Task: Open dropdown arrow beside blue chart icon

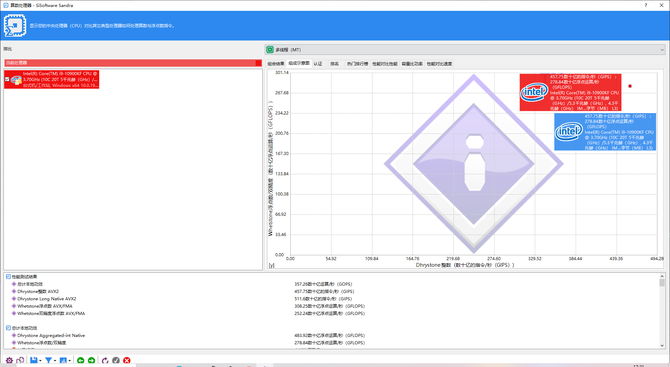Action: (x=70, y=361)
